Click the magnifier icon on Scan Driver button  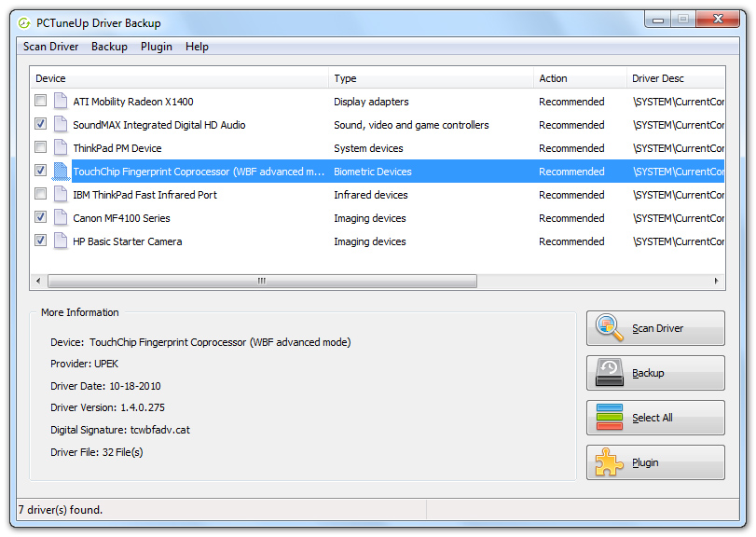pyautogui.click(x=610, y=328)
